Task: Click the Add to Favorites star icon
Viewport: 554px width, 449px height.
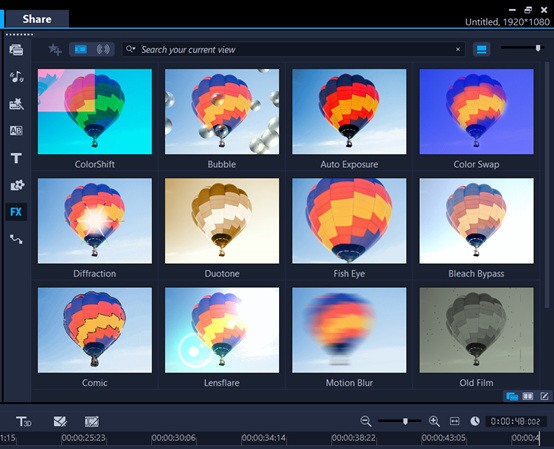Action: 55,49
